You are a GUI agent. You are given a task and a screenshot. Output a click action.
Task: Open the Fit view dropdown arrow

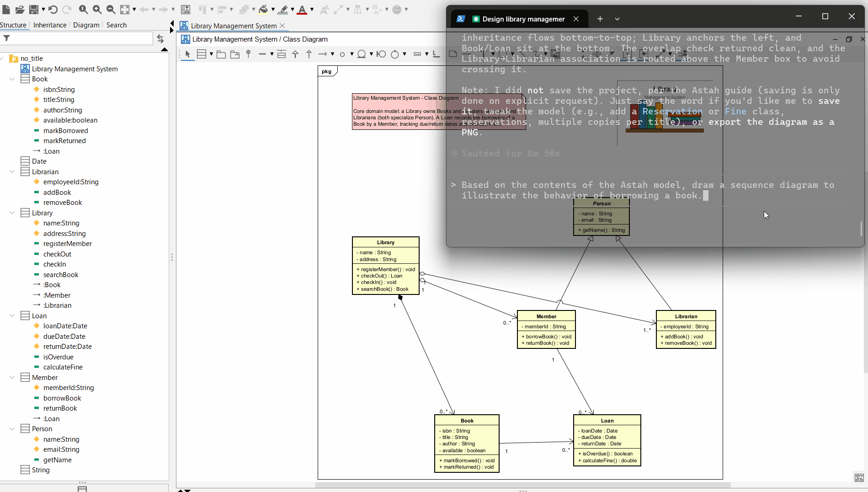[x=134, y=9]
